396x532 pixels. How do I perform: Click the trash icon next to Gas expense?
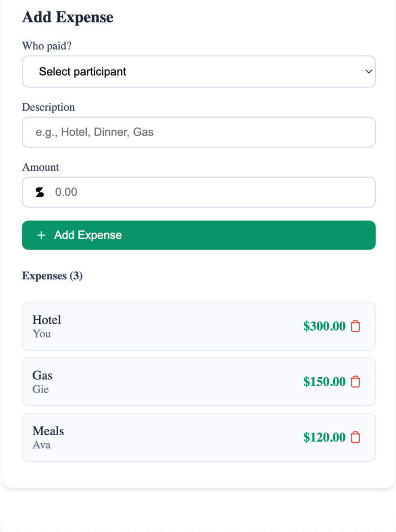coord(356,381)
